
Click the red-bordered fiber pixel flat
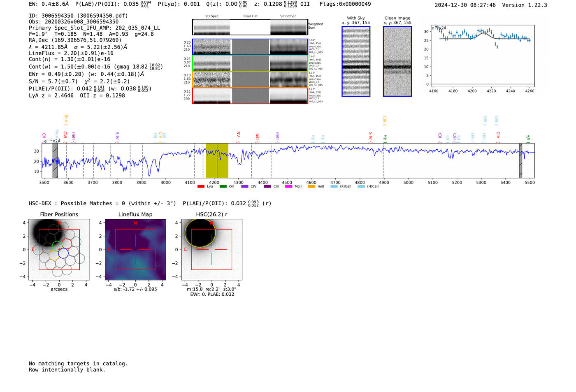(250, 96)
